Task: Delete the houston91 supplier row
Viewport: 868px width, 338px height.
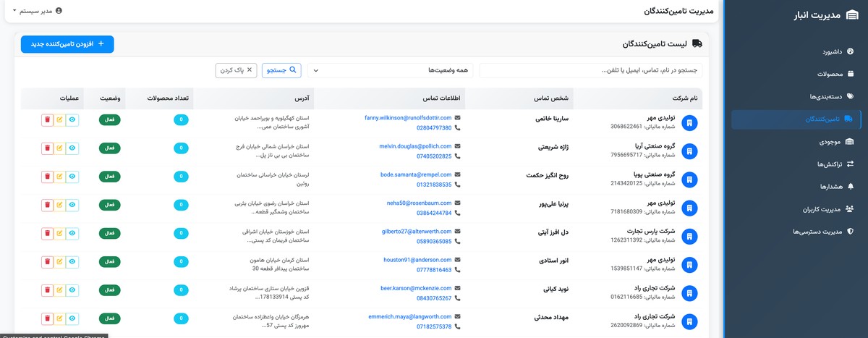Action: pos(47,262)
